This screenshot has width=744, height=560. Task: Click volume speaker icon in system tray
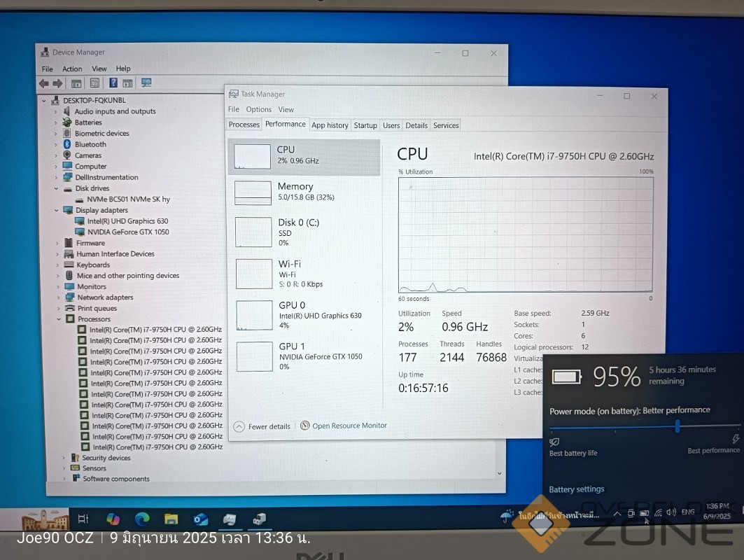(671, 512)
